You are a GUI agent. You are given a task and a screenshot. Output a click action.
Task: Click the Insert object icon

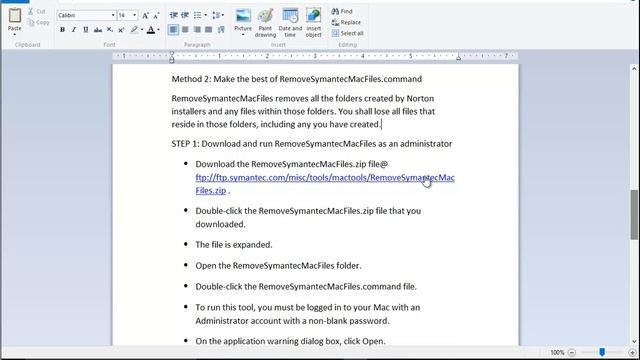(313, 16)
